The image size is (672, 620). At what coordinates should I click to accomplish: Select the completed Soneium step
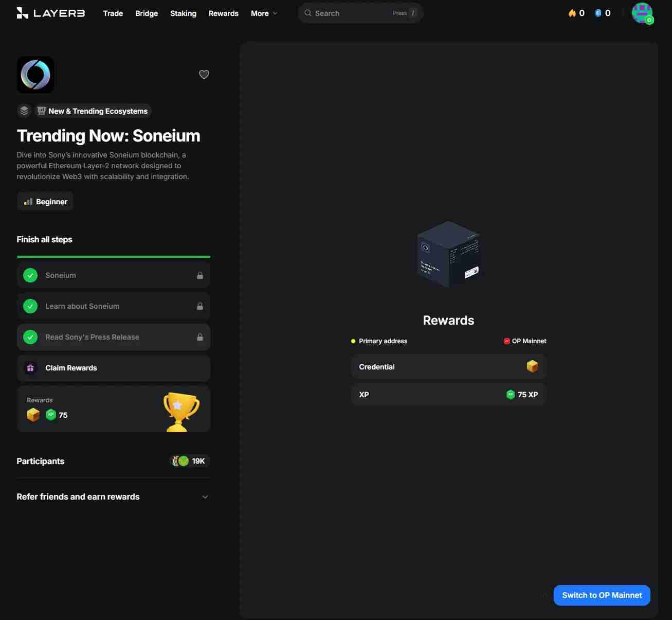[x=113, y=275]
